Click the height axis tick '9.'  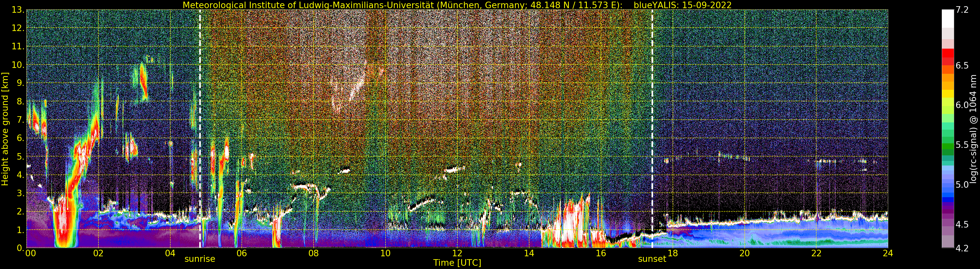[20, 83]
